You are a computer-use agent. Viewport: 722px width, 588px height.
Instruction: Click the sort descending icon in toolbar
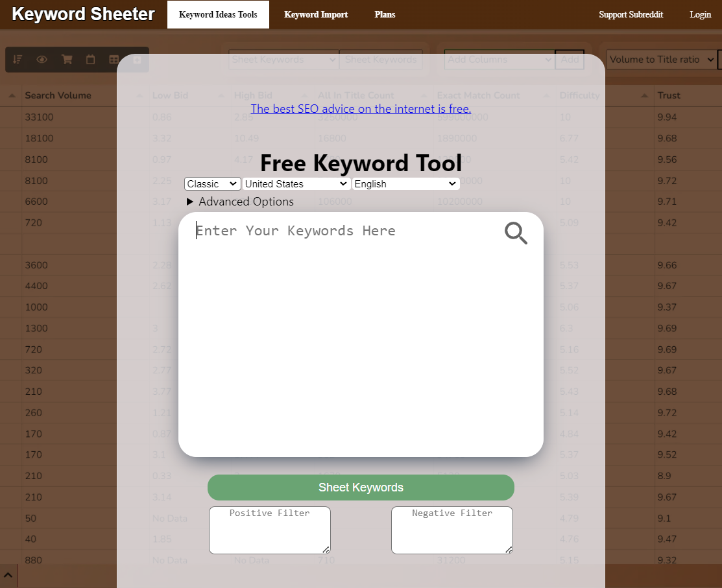pyautogui.click(x=18, y=60)
